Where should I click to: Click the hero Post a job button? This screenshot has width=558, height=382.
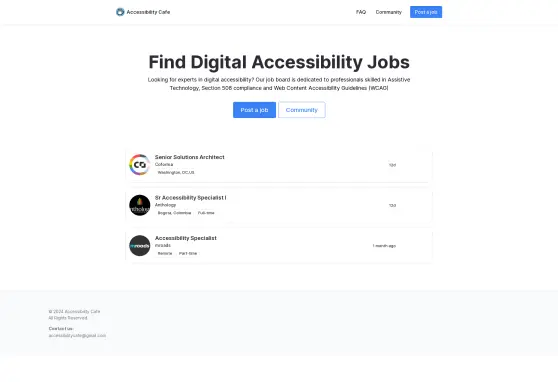(x=254, y=110)
